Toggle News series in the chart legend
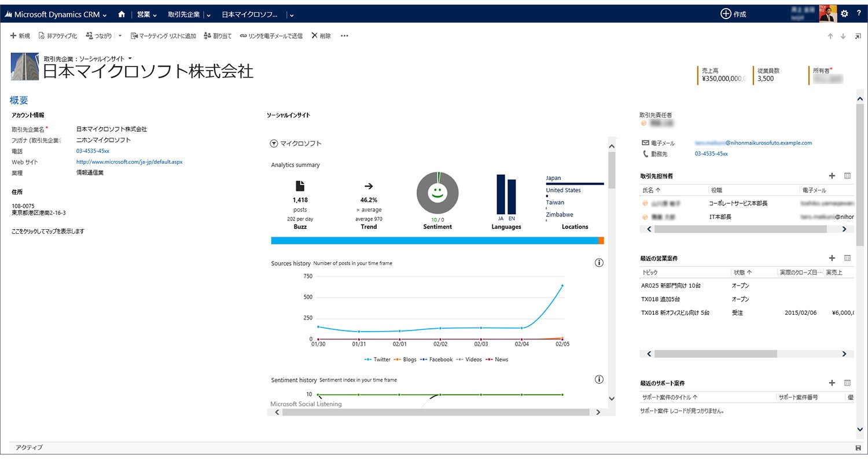The height and width of the screenshot is (459, 868). pos(497,359)
